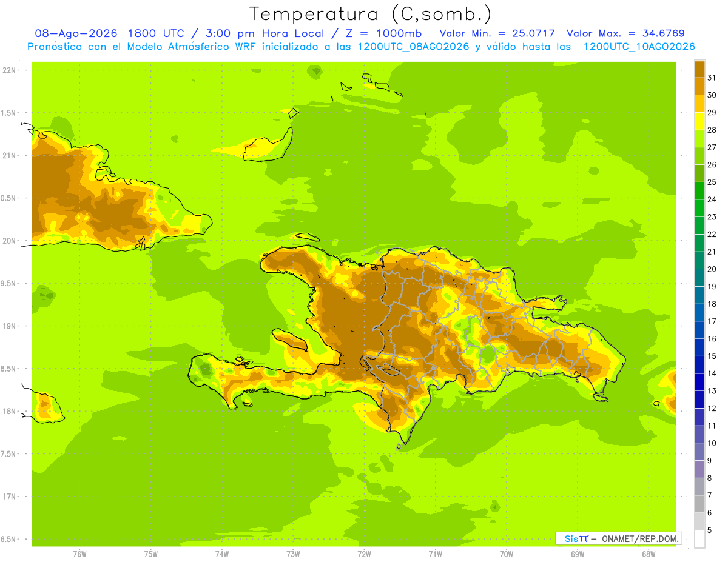The width and height of the screenshot is (728, 562).
Task: Click the '76W' longitude axis label
Action: [x=79, y=554]
